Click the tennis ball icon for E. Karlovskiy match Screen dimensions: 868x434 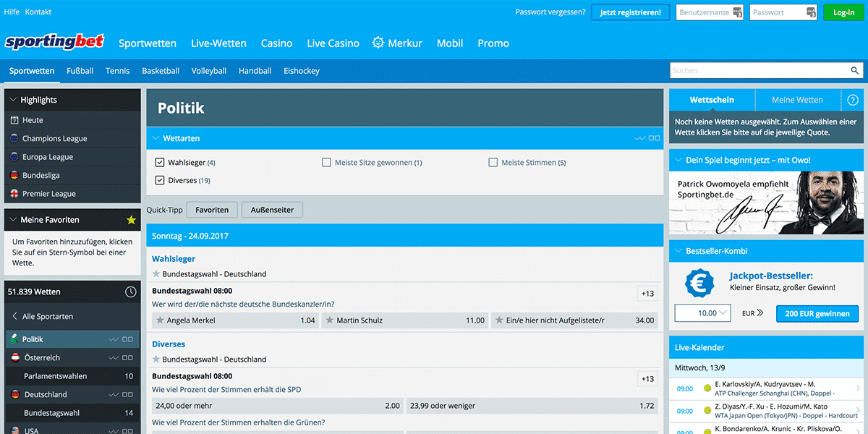coord(707,388)
